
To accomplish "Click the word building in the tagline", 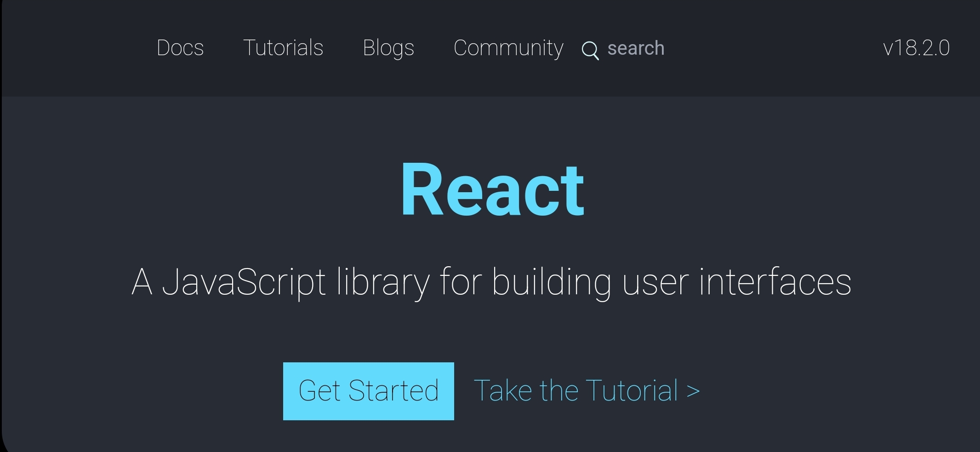I will point(552,282).
